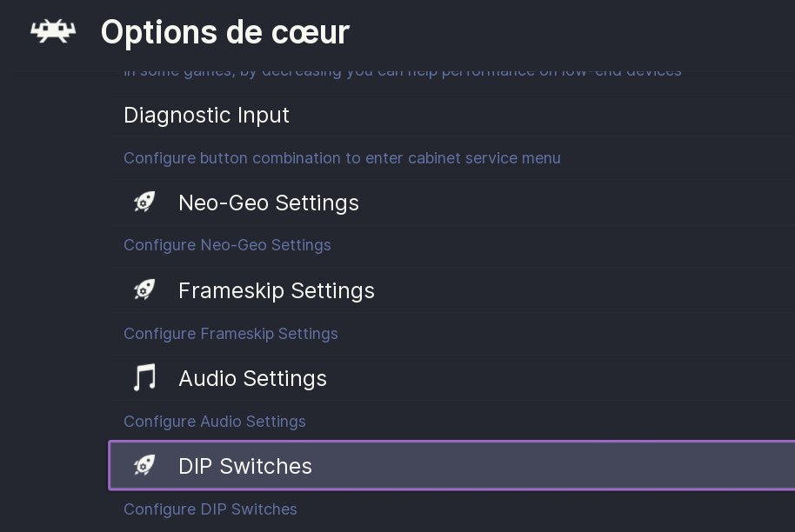This screenshot has width=795, height=532.
Task: Open the DIP Switches submenu label
Action: pos(244,466)
